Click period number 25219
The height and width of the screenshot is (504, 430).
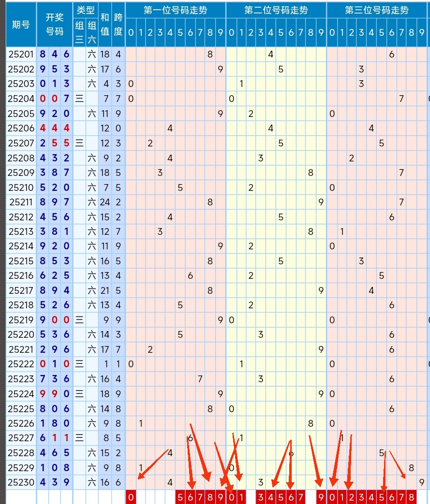pos(21,320)
